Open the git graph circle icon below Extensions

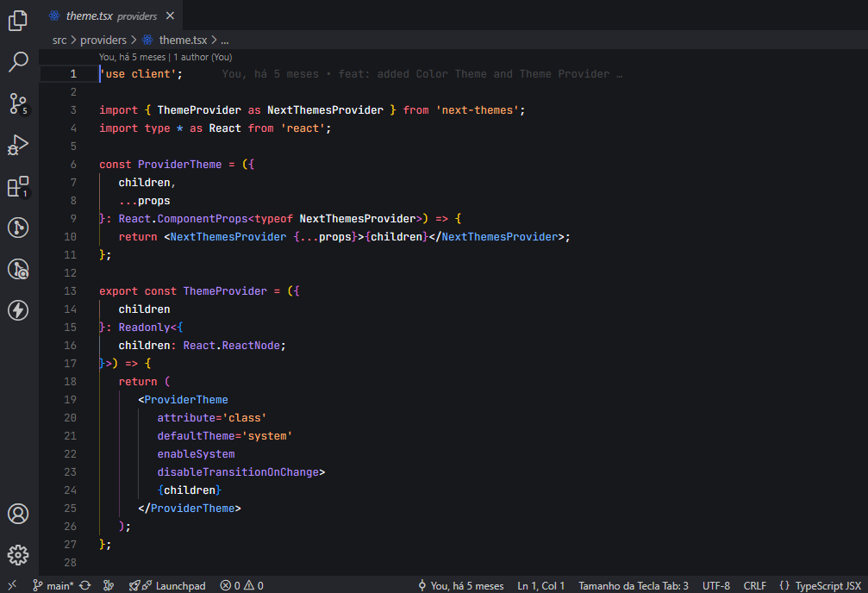tap(18, 228)
